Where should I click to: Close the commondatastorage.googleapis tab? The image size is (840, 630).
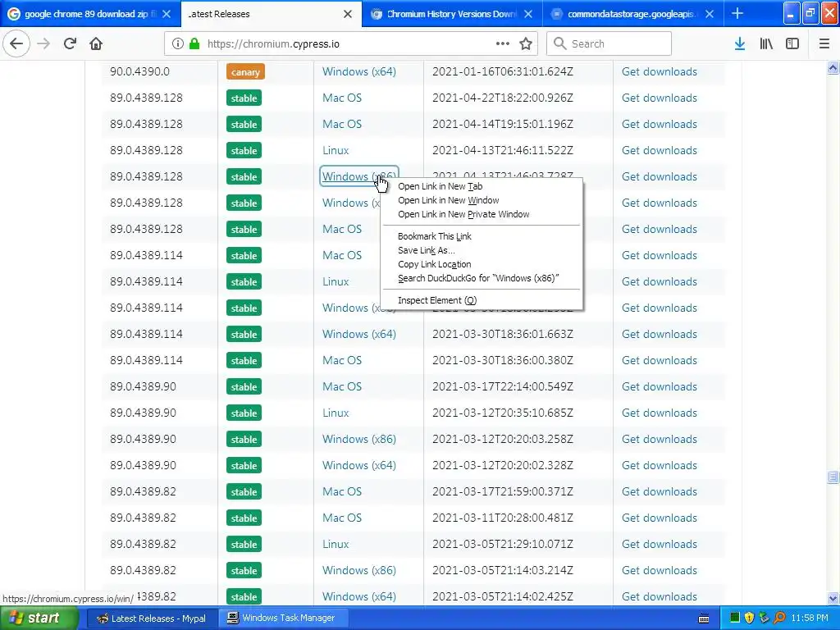[x=710, y=14]
